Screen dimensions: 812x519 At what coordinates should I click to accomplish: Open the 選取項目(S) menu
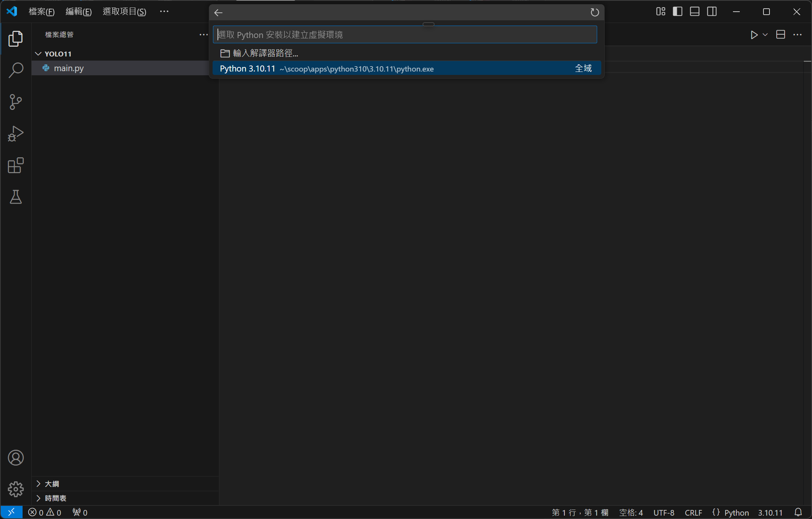click(124, 12)
